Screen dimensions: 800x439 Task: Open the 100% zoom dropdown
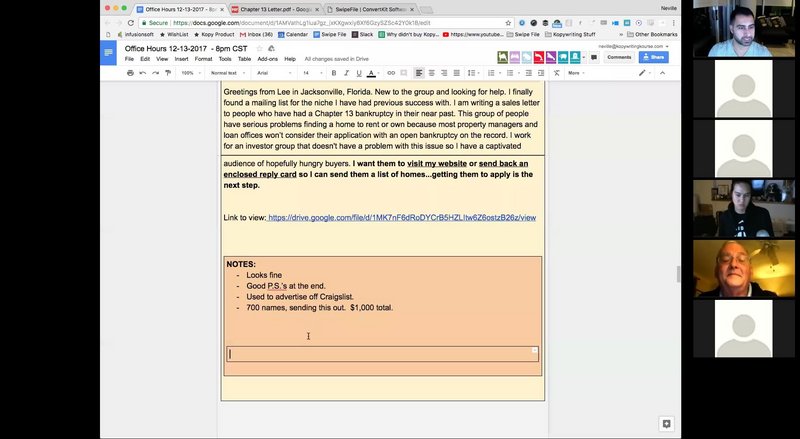point(190,73)
